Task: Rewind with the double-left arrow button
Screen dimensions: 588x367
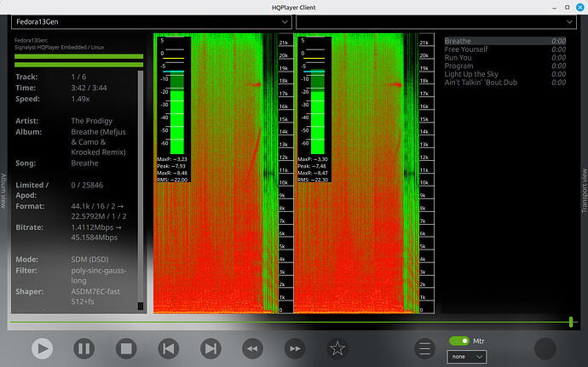Action: click(253, 348)
